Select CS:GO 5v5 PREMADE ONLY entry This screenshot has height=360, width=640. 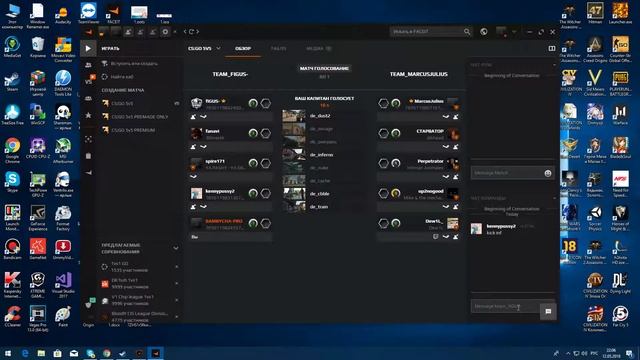[x=140, y=117]
